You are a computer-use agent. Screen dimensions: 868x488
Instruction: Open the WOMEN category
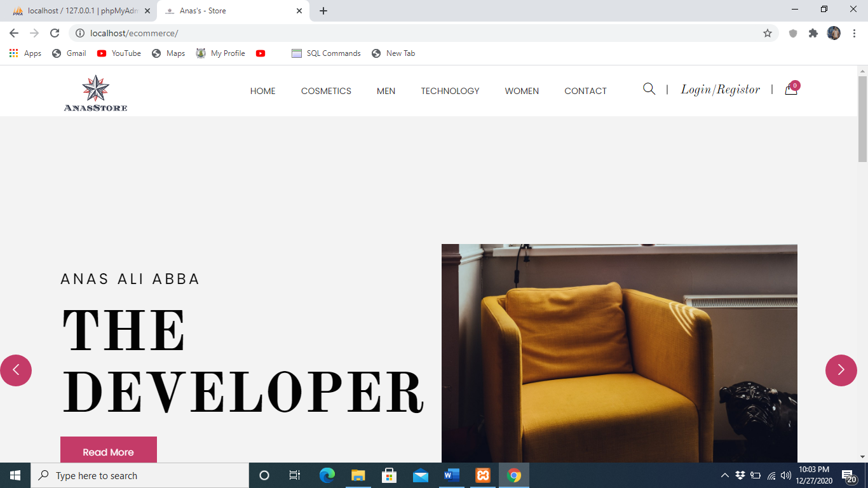[x=522, y=91]
